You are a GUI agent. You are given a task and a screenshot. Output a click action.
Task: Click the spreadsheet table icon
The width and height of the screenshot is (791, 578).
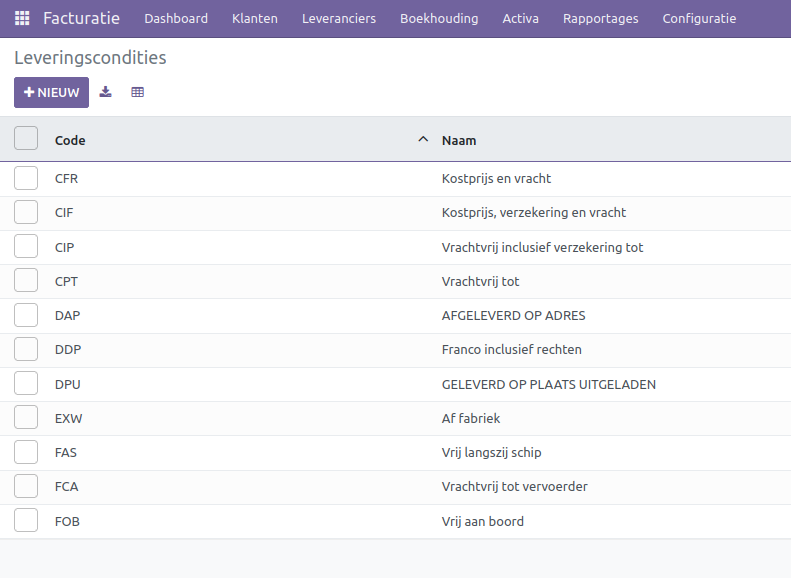(138, 92)
